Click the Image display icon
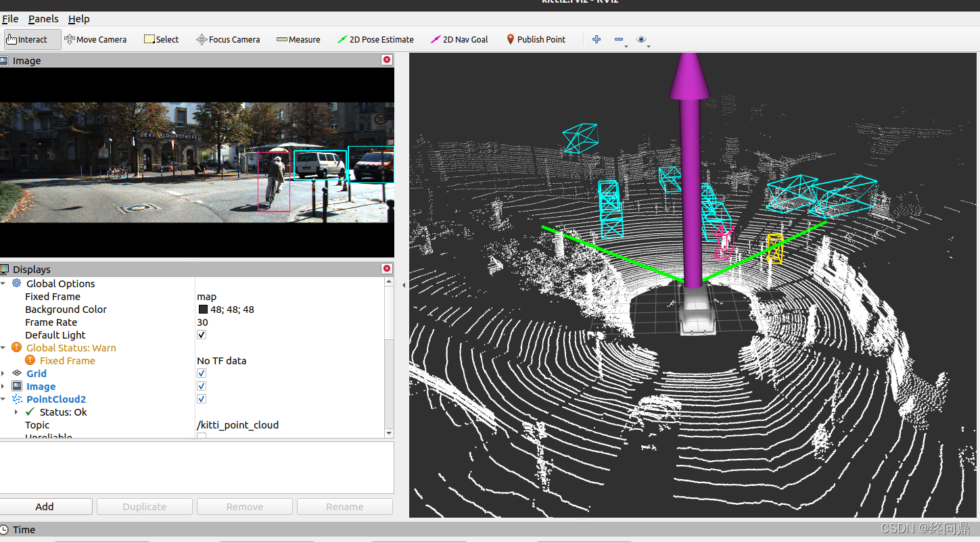980x542 pixels. [x=17, y=386]
